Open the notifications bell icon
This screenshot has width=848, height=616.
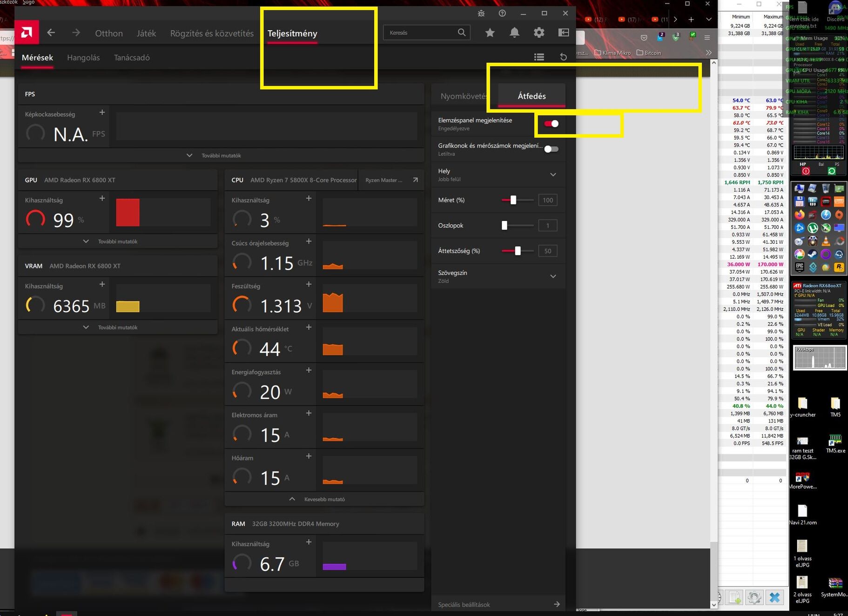click(514, 33)
